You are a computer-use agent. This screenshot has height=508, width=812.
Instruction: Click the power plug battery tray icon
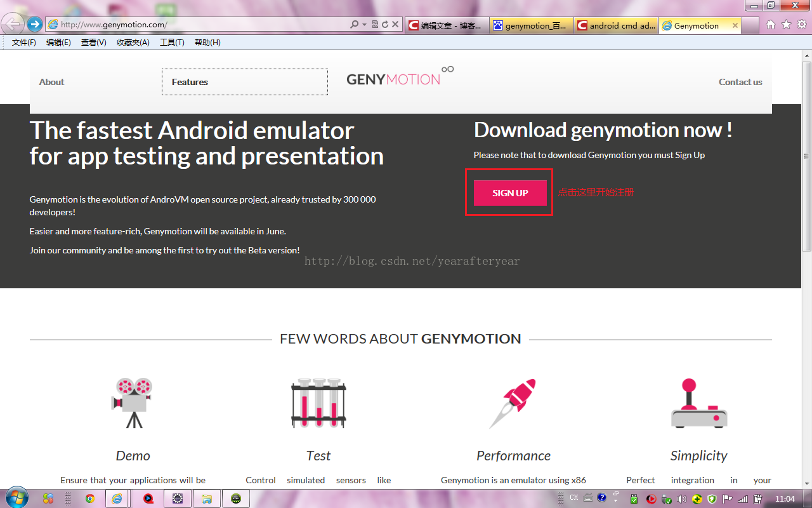point(757,499)
